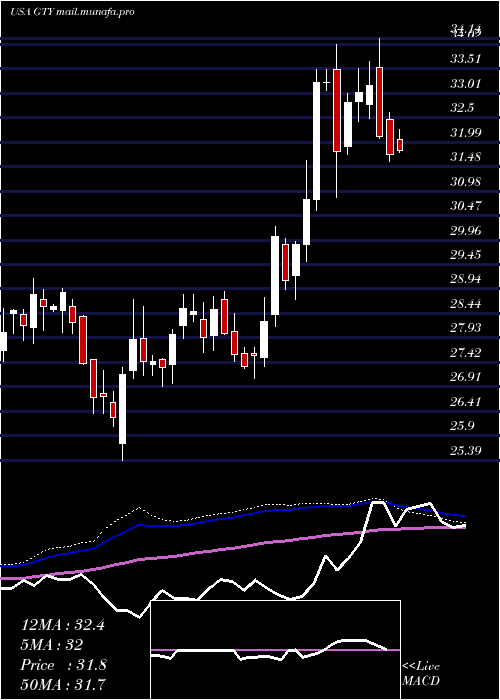500x700 pixels.
Task: Click the 29.96 price level label
Action: 466,231
